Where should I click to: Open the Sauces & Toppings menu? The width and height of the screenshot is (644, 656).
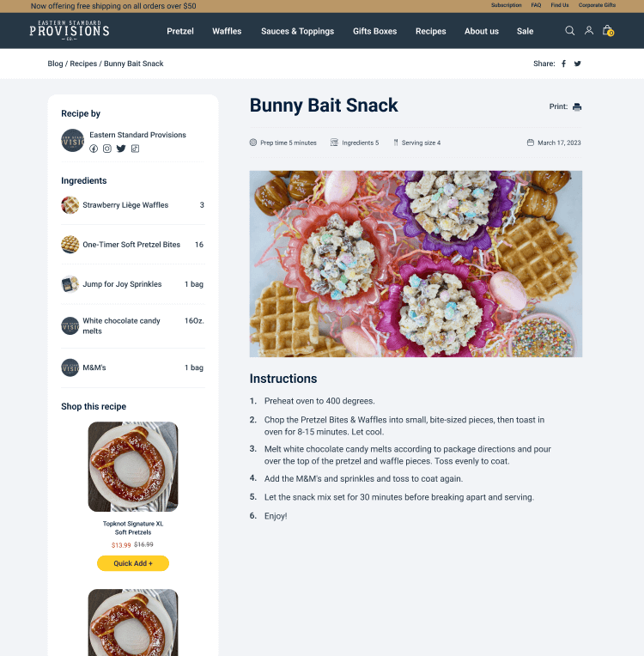coord(297,31)
